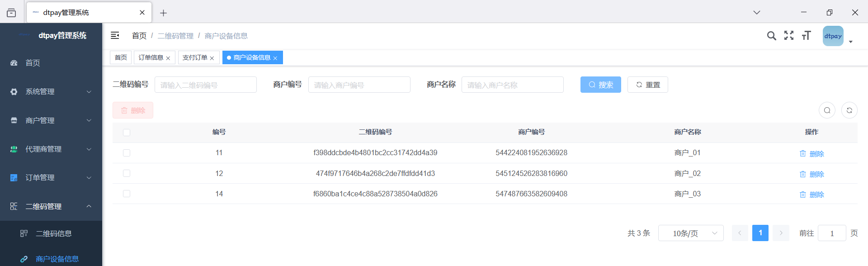Open browser tab search icon in title bar
The height and width of the screenshot is (266, 868).
point(11,13)
